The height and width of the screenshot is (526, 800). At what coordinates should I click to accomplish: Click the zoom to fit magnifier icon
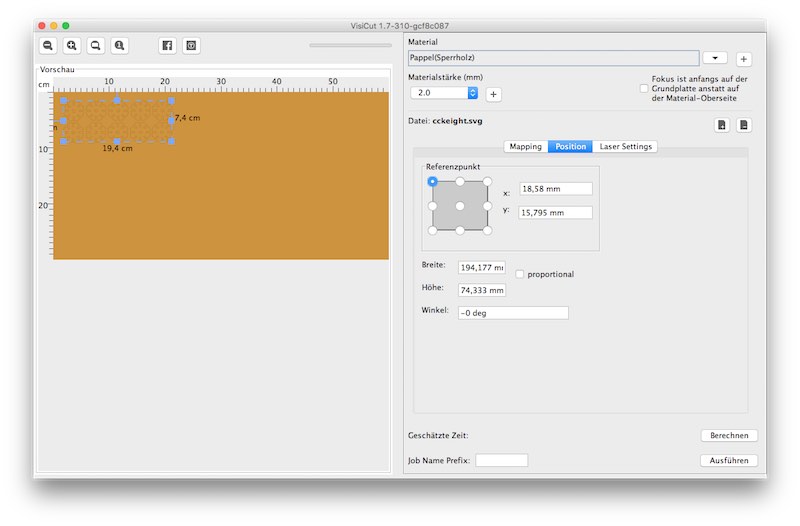pyautogui.click(x=95, y=45)
